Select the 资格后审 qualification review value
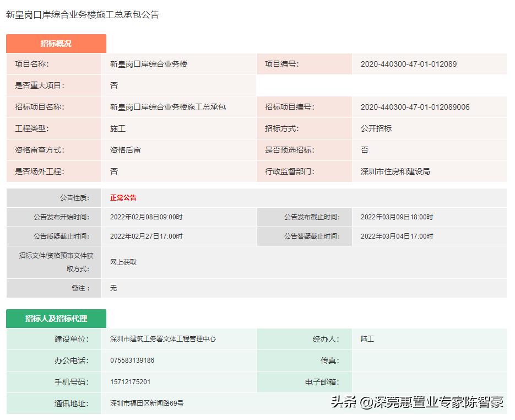This screenshot has width=515, height=420. [123, 150]
